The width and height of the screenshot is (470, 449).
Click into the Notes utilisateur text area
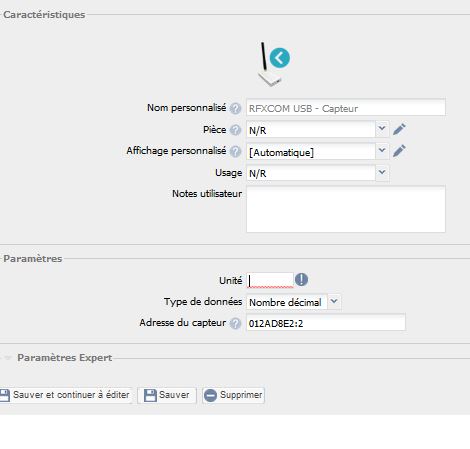(x=346, y=209)
